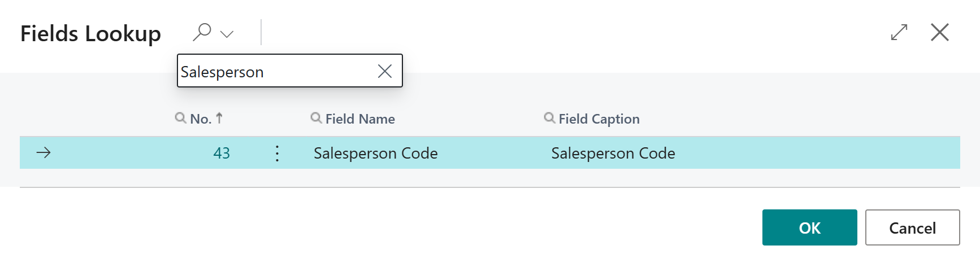Expand the search options chevron

click(227, 34)
